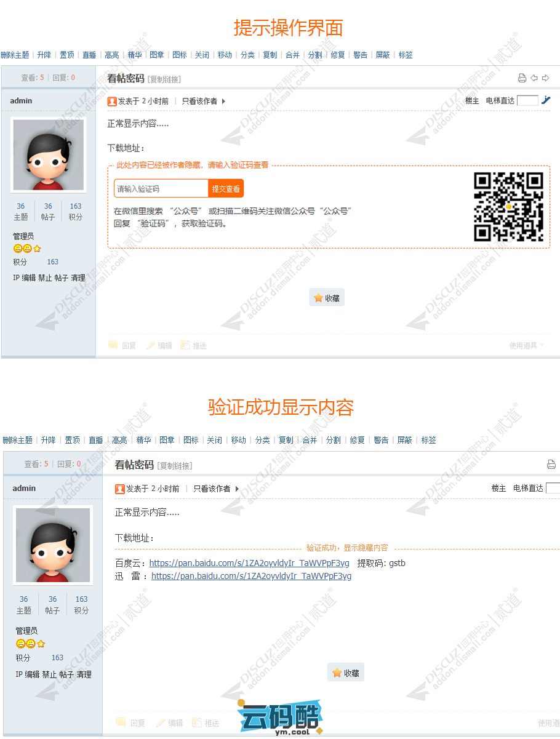The image size is (560, 739).
Task: Click the blue elevator jump icon
Action: point(546,100)
